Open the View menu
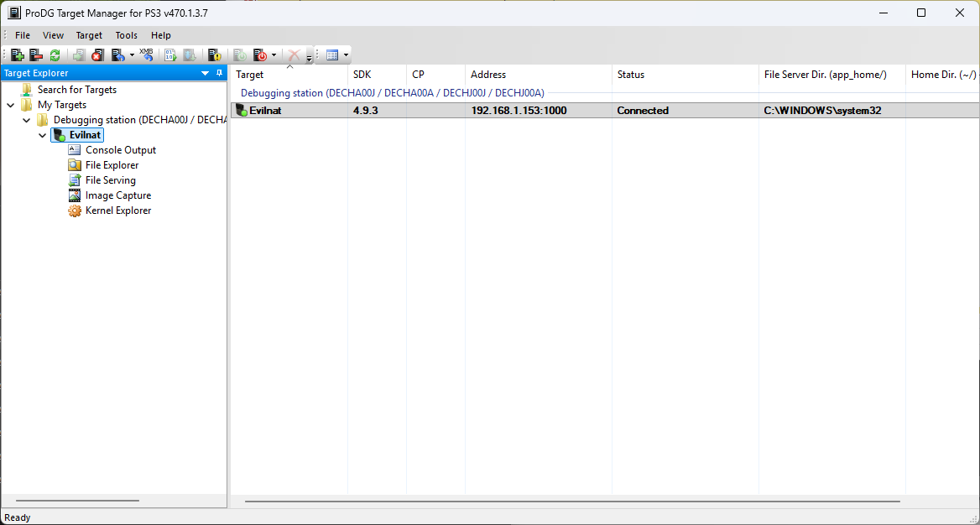The image size is (980, 525). pyautogui.click(x=53, y=35)
